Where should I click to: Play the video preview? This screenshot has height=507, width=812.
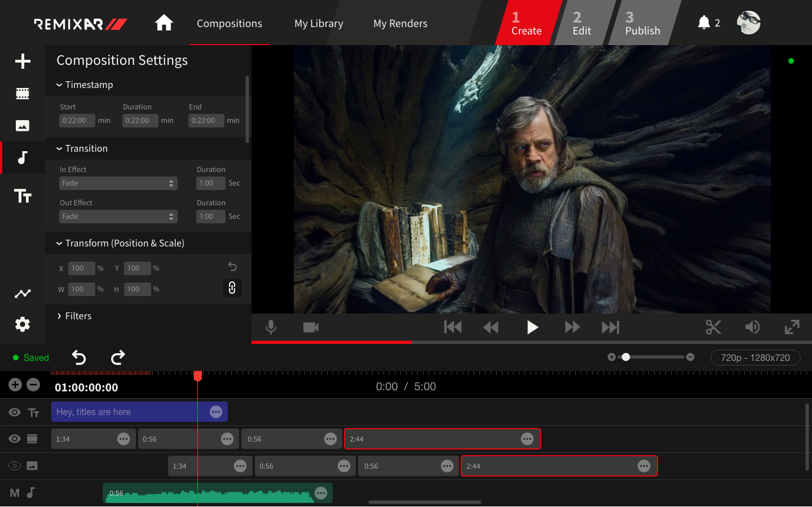pos(532,327)
